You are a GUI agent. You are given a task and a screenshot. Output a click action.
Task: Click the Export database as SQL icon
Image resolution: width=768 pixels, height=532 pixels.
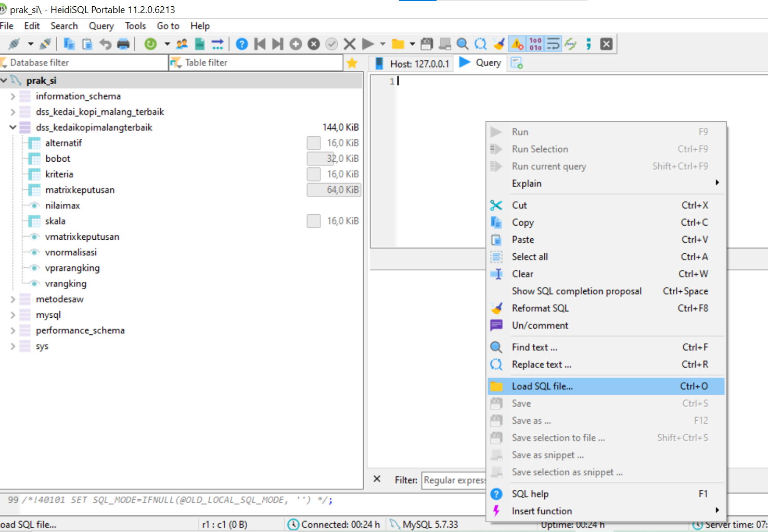(x=217, y=44)
